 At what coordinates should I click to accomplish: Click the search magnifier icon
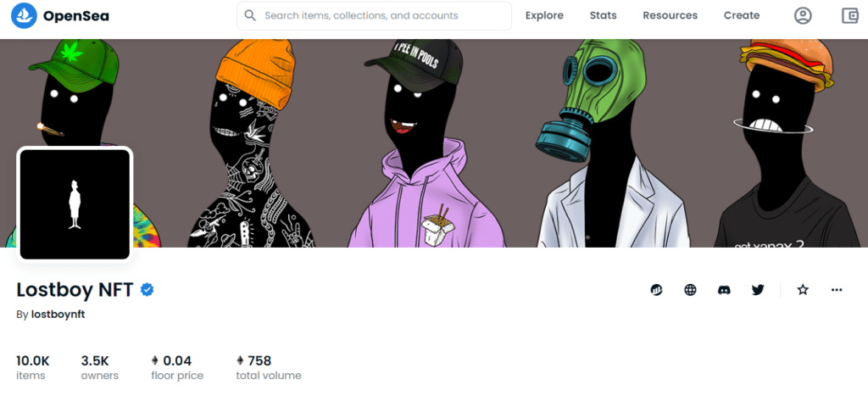coord(250,15)
